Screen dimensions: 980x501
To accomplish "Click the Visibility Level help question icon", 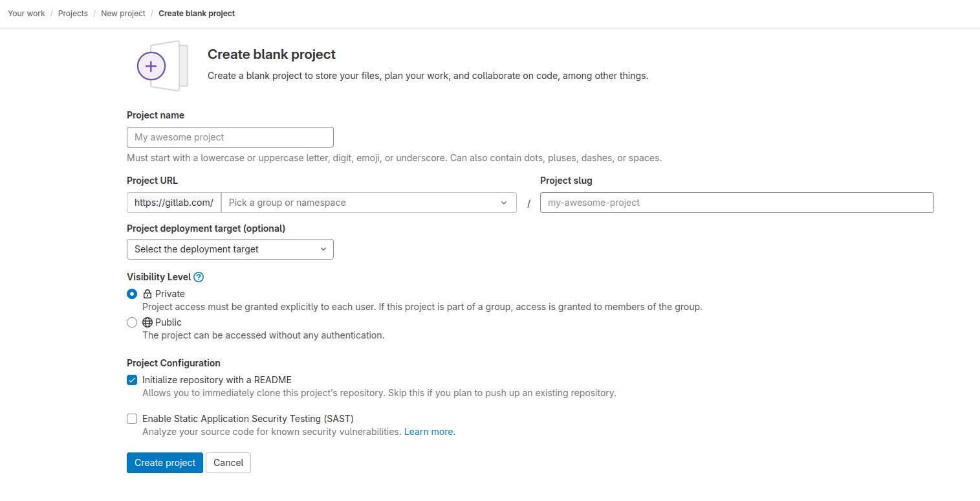I will point(199,277).
